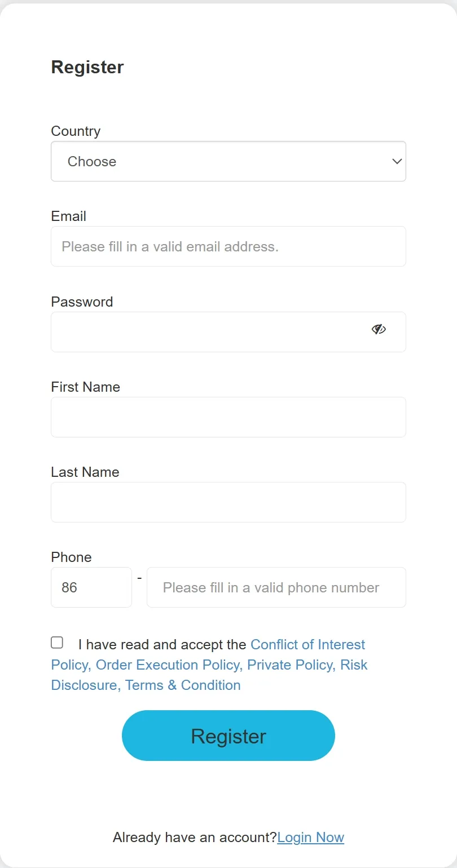Click the Email field label
457x868 pixels.
[69, 216]
